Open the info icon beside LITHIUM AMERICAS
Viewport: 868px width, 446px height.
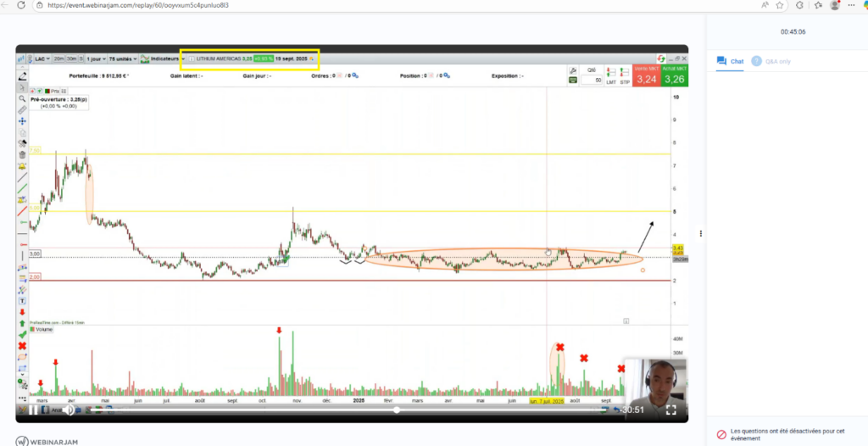191,59
